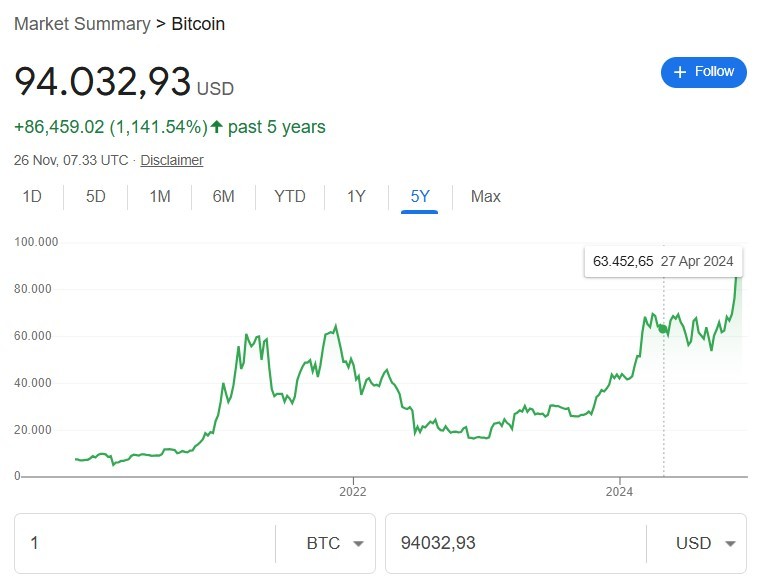Click the 63.452,65 price tooltip

[x=623, y=261]
